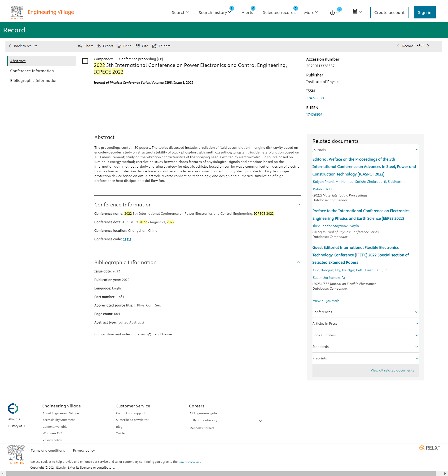Screen dimensions: 448x476
Task: Click the Selected records count badge
Action: [296, 8]
